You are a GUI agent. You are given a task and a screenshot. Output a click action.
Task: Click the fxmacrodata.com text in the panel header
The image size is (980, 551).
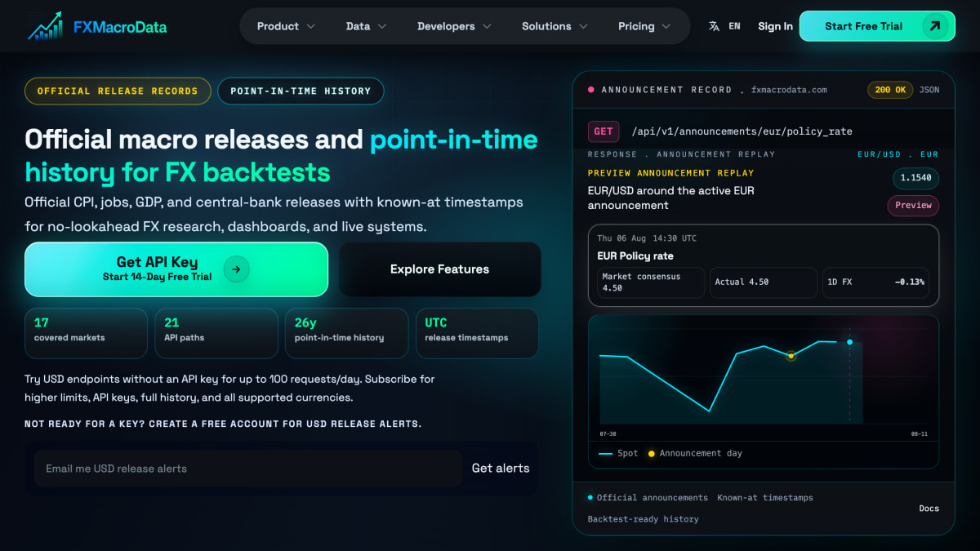(789, 90)
